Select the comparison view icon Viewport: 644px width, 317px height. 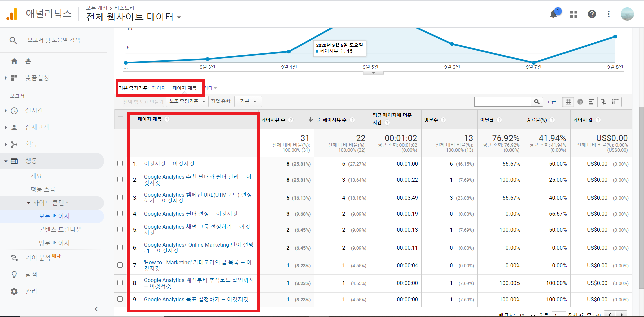click(x=603, y=102)
